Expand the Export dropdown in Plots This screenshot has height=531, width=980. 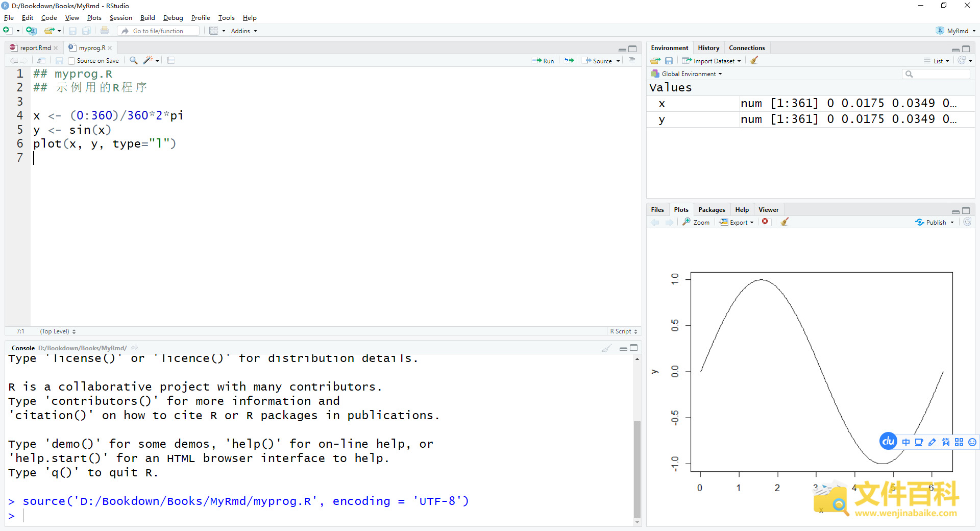(x=737, y=222)
